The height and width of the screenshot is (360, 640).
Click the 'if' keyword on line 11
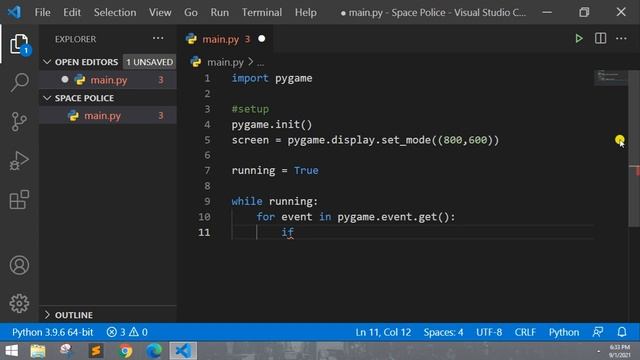[x=287, y=232]
